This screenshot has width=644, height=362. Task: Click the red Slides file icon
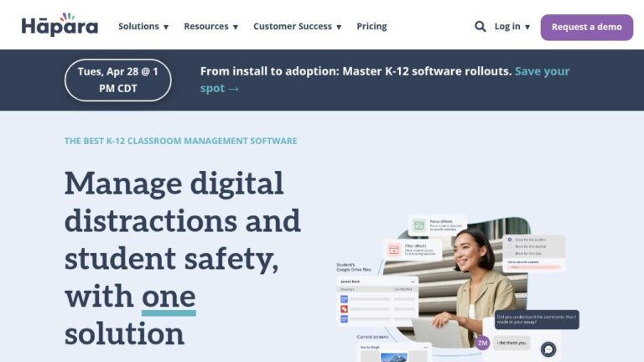point(344,309)
